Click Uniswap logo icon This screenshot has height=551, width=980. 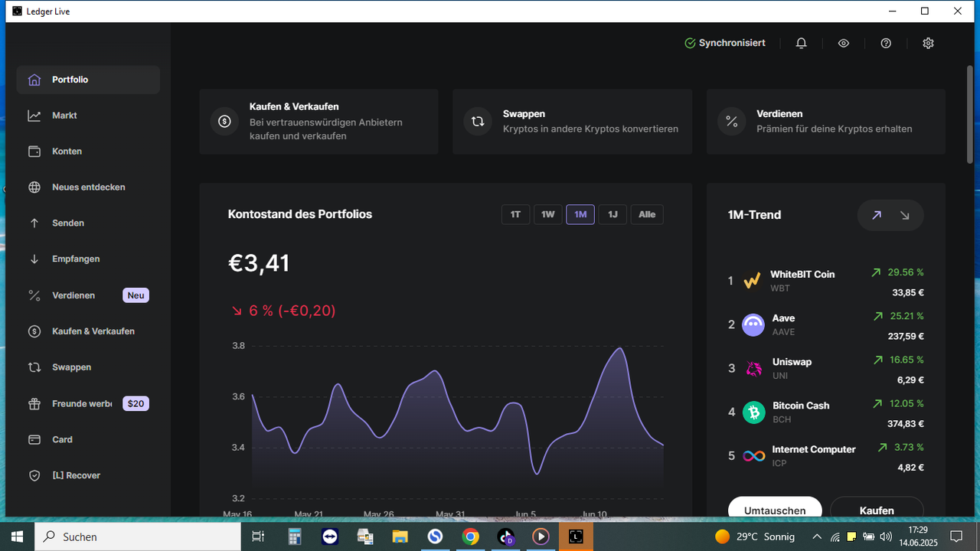coord(754,369)
